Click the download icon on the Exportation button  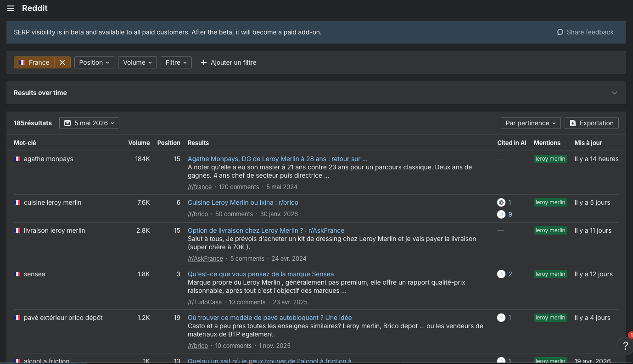(x=573, y=123)
